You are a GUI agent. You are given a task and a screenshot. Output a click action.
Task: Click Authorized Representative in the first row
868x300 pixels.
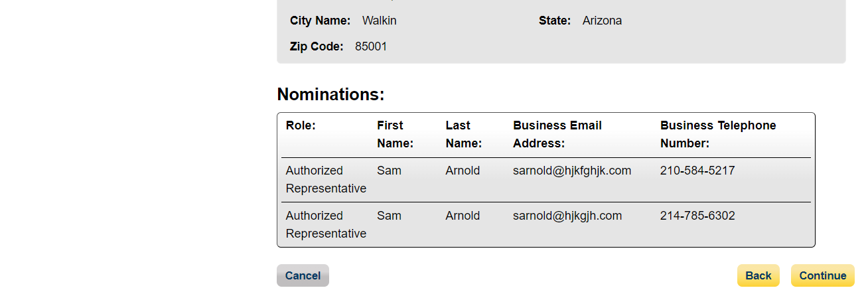(325, 179)
